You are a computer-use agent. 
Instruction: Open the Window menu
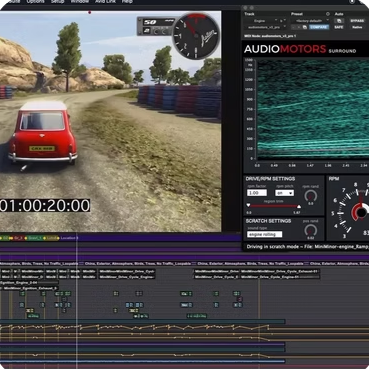80,2
